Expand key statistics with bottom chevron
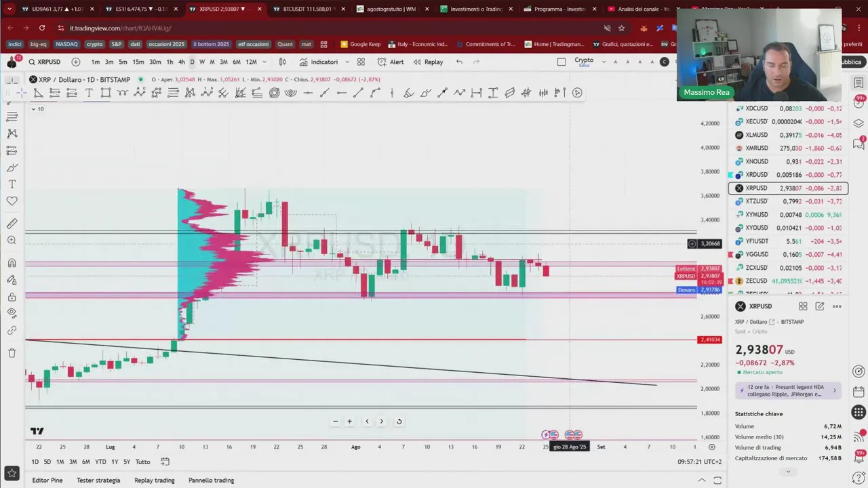The image size is (868, 488). tap(788, 471)
